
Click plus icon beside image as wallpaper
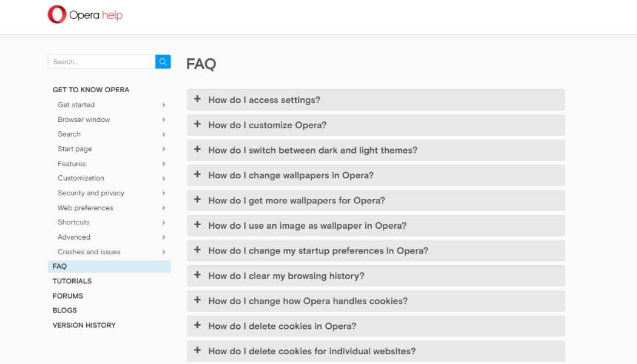pyautogui.click(x=197, y=224)
